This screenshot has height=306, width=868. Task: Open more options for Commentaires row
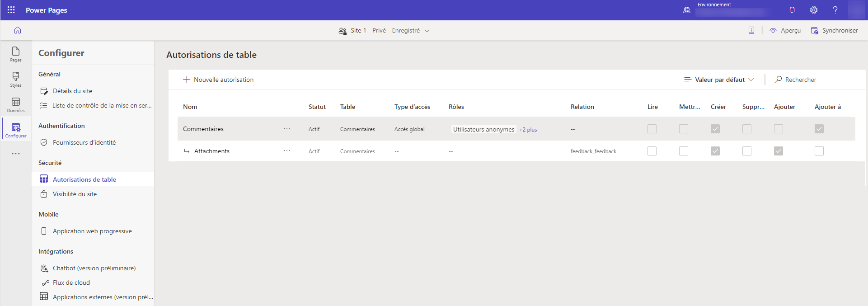[x=287, y=129]
